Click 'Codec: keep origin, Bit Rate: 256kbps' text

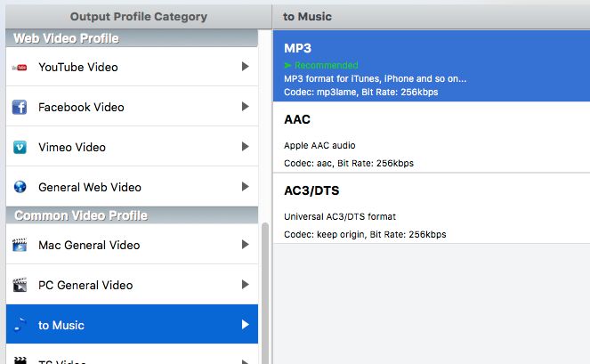[365, 234]
